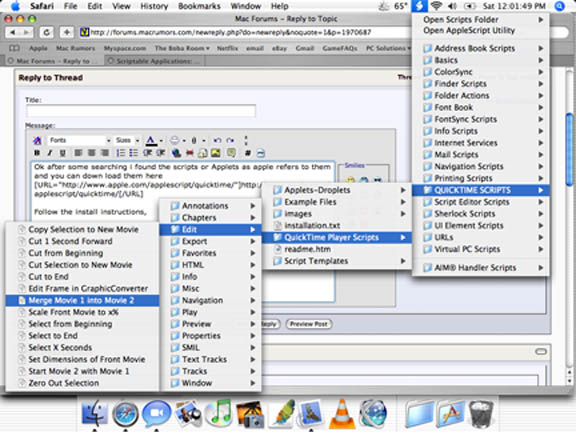Choose Zero Out Selection script

coord(82,383)
